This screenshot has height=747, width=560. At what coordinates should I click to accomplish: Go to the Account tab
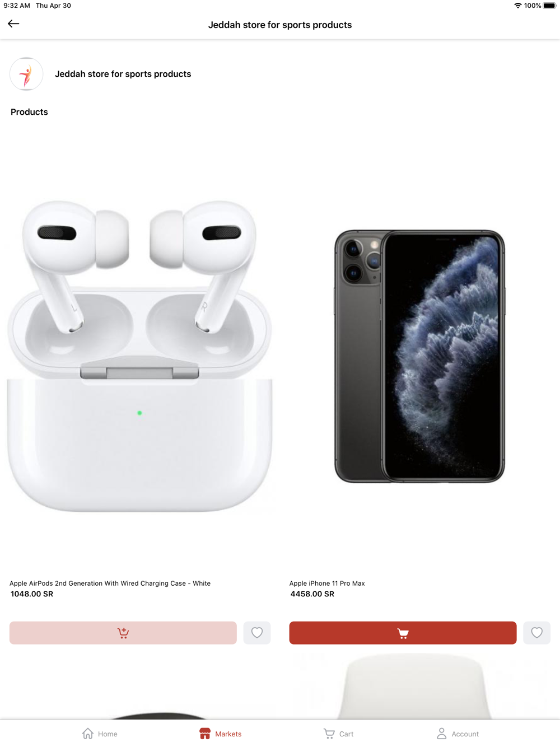pos(458,734)
